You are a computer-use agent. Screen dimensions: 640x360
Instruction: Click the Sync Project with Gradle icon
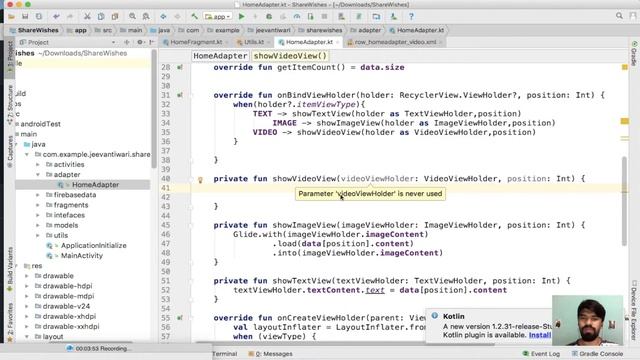(x=359, y=17)
